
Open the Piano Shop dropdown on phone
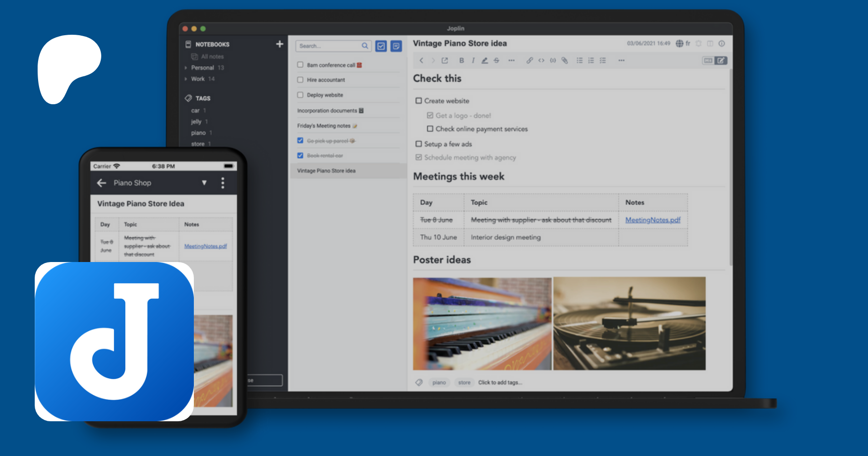[204, 183]
